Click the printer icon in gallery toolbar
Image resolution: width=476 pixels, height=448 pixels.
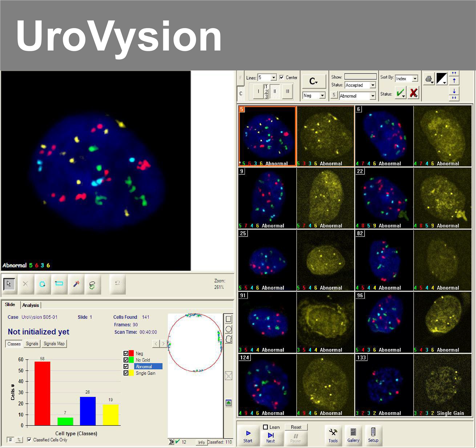[x=429, y=79]
